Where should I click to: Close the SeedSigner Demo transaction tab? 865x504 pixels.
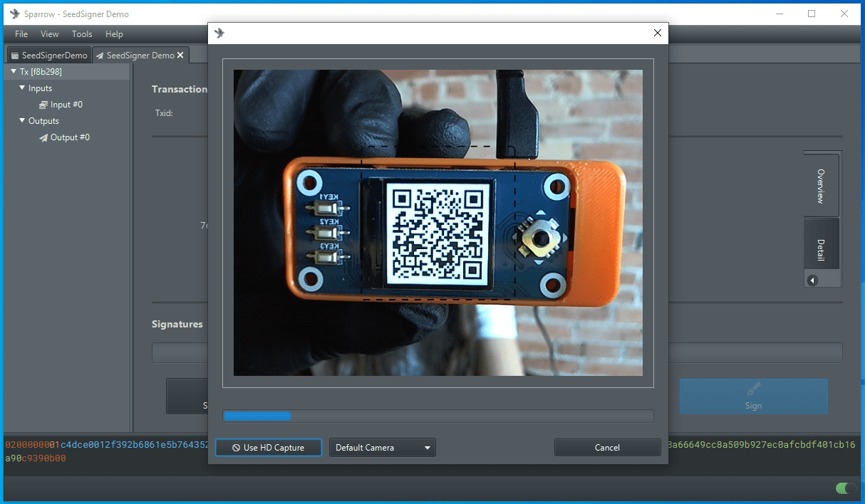point(180,55)
